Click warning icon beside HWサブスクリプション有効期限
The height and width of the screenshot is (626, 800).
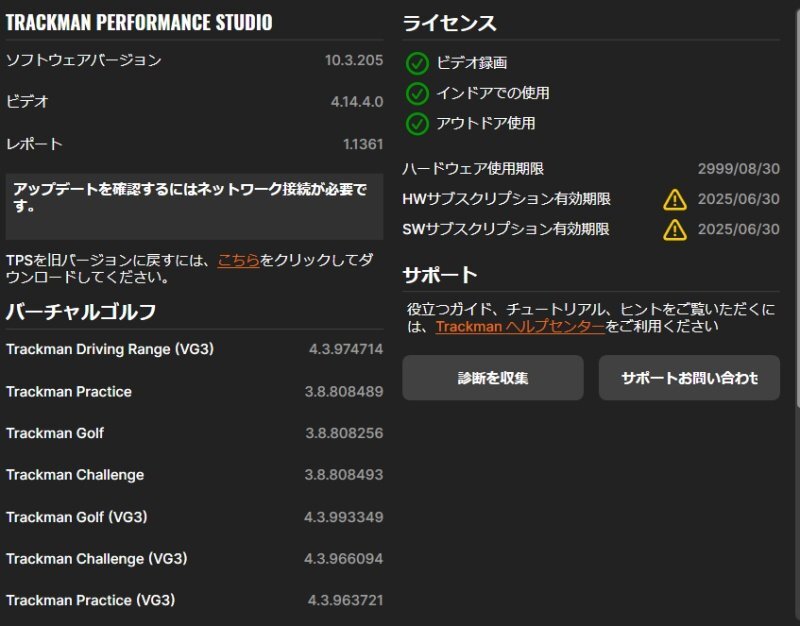(x=674, y=199)
